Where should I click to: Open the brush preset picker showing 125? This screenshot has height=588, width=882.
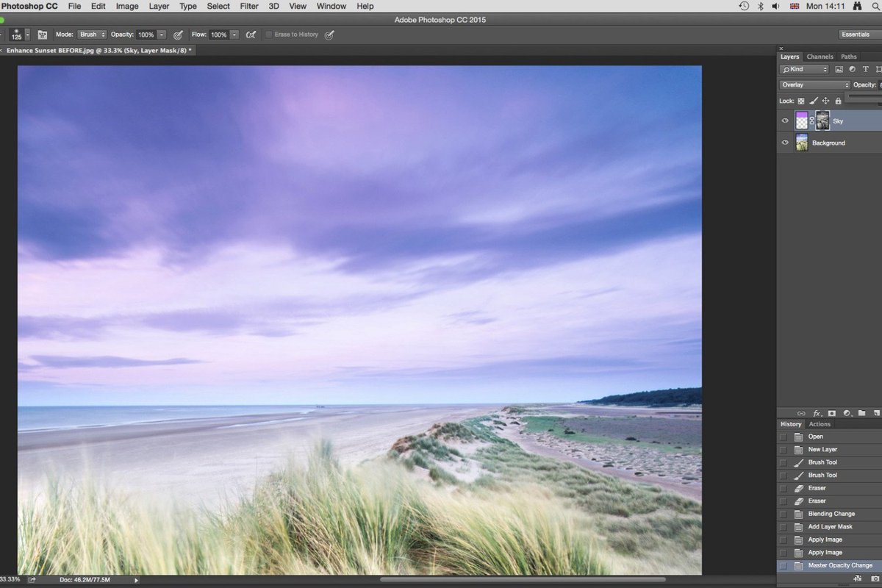pyautogui.click(x=20, y=35)
